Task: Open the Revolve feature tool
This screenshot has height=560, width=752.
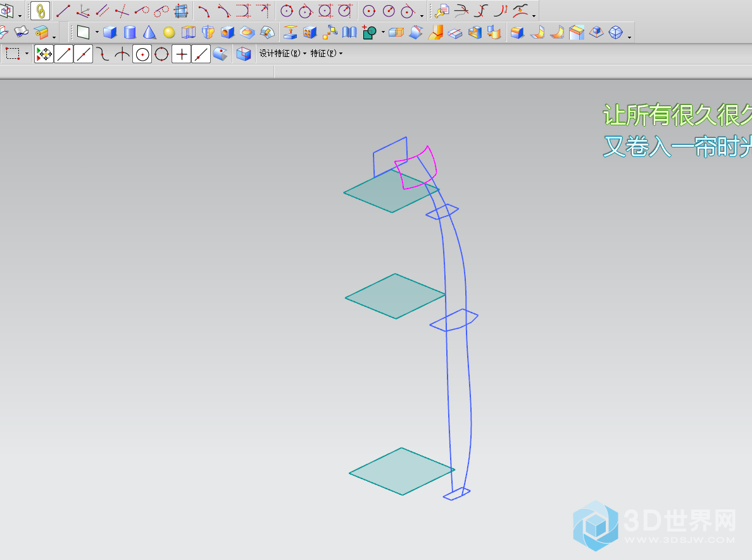Action: (x=208, y=32)
